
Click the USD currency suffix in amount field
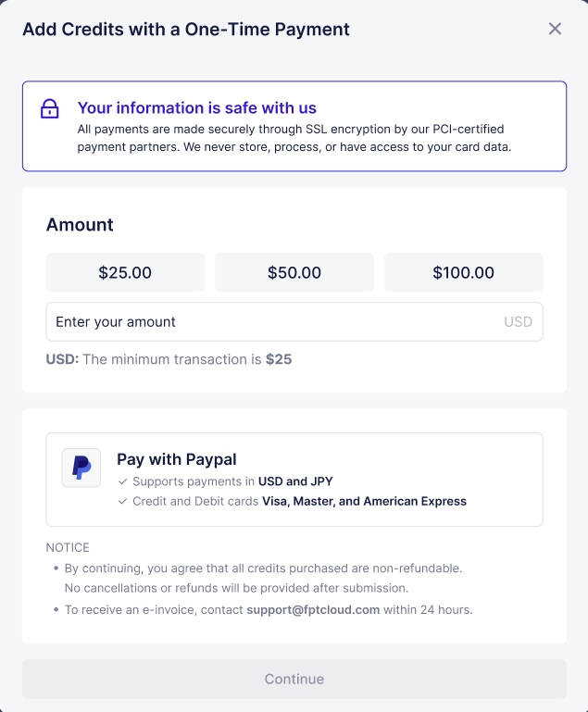(x=518, y=322)
